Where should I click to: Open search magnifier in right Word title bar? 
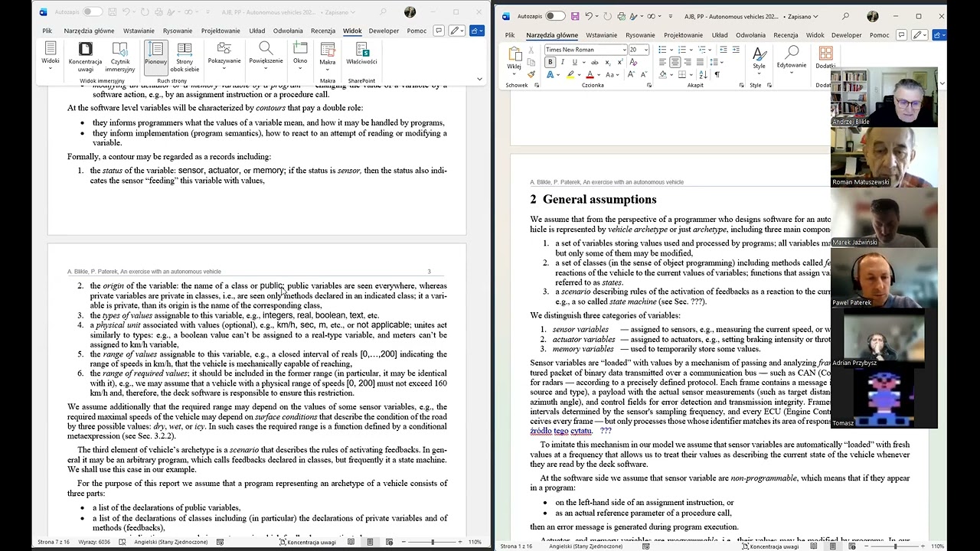coord(845,16)
